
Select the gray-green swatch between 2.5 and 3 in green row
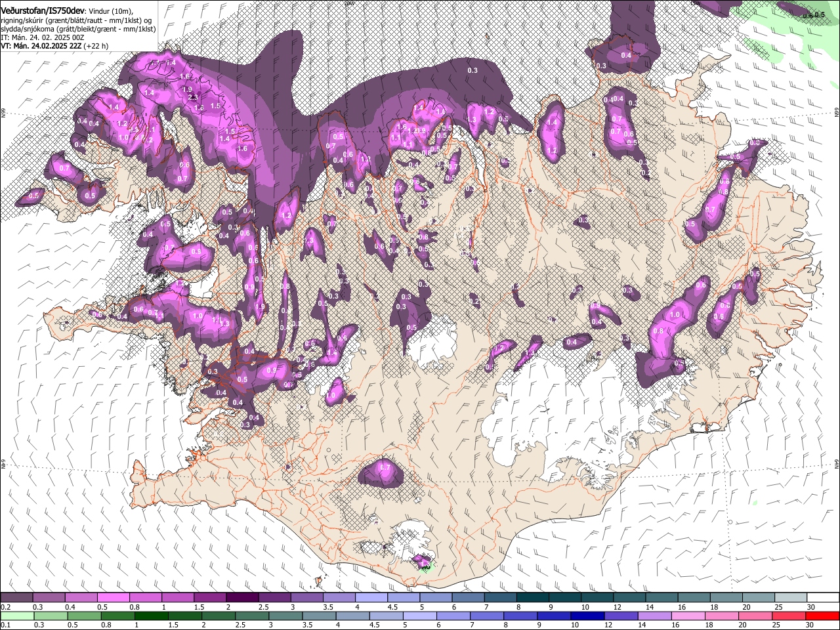(252, 616)
